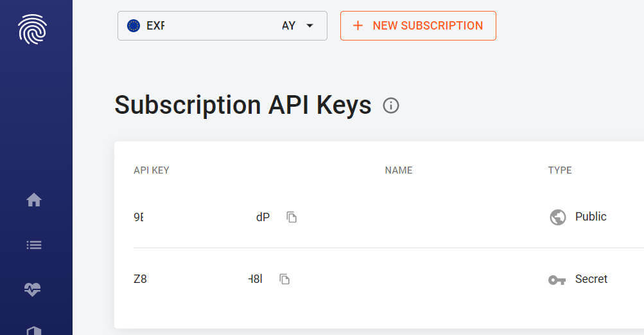The height and width of the screenshot is (335, 644).
Task: Open the Home page from the sidebar
Action: coord(33,201)
